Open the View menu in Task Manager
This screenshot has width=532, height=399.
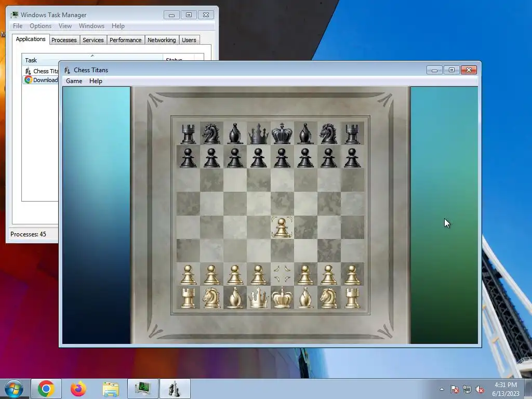(x=65, y=26)
